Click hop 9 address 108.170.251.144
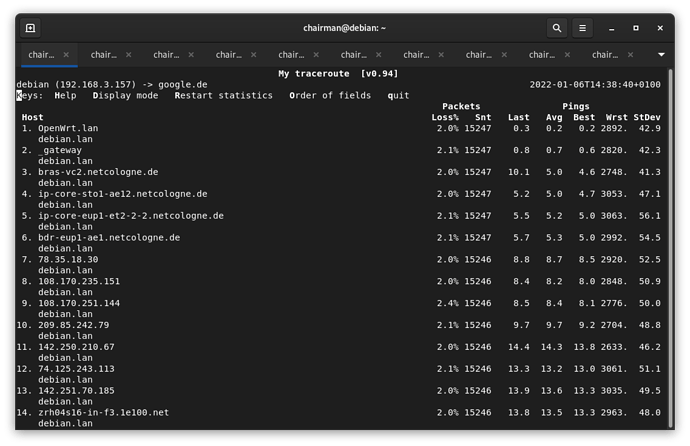The width and height of the screenshot is (690, 446). pos(79,303)
